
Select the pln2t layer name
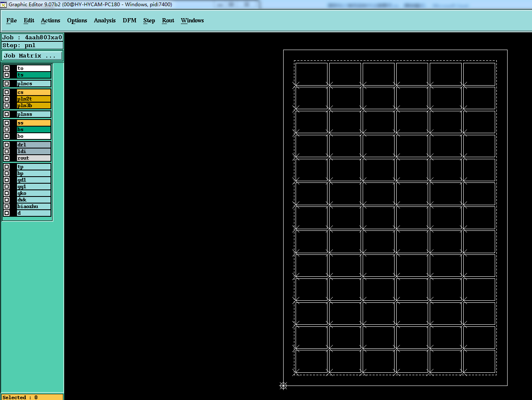click(34, 99)
